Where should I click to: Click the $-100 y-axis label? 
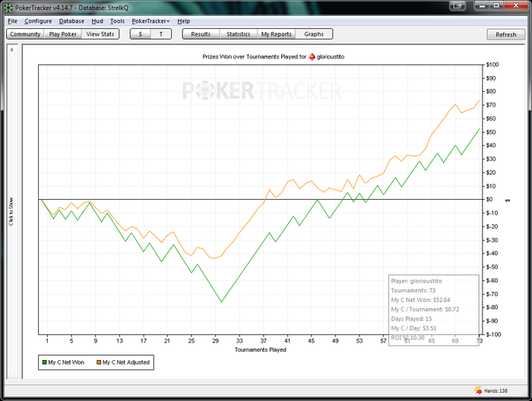click(493, 335)
